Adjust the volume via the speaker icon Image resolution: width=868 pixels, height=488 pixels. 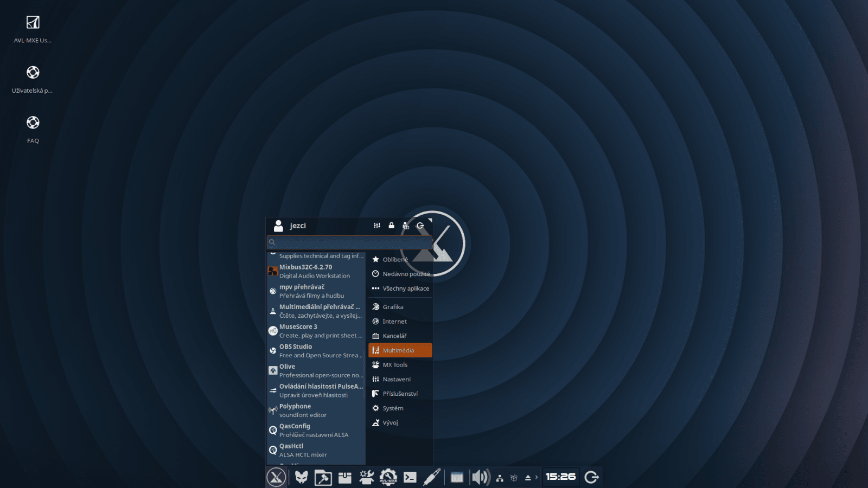click(480, 477)
